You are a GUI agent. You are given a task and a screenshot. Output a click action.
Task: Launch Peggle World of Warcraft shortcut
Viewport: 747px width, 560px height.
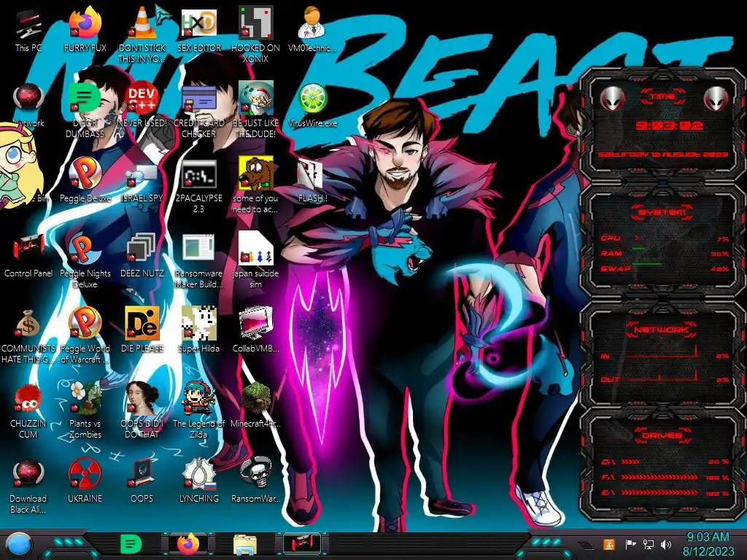coord(85,324)
